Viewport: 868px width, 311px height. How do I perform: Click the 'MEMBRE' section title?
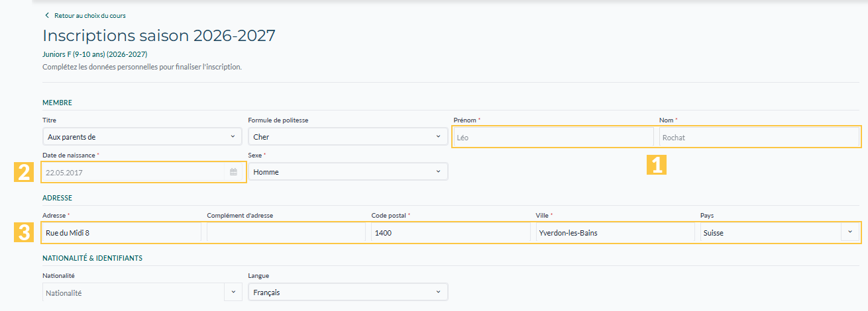tap(57, 103)
